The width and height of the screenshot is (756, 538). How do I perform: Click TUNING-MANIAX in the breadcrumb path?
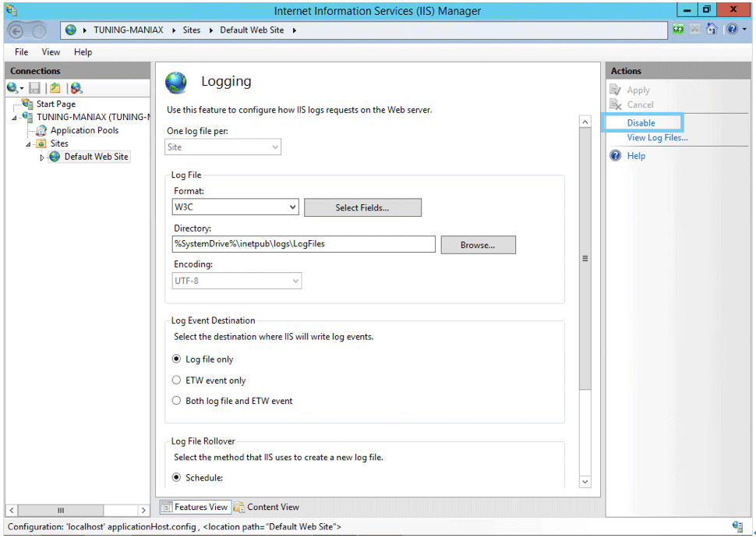point(129,30)
